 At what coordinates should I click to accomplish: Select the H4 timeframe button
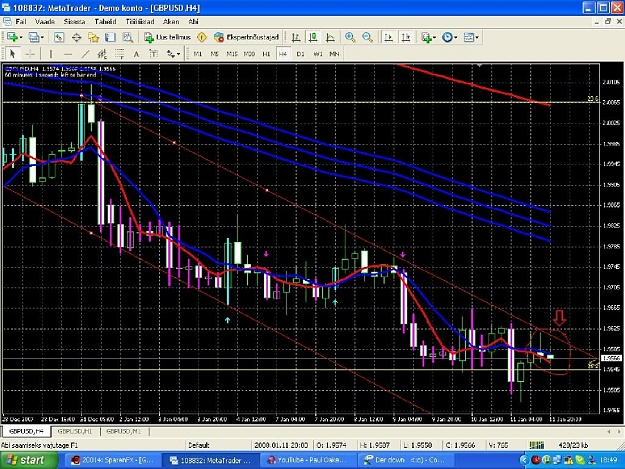pos(283,54)
